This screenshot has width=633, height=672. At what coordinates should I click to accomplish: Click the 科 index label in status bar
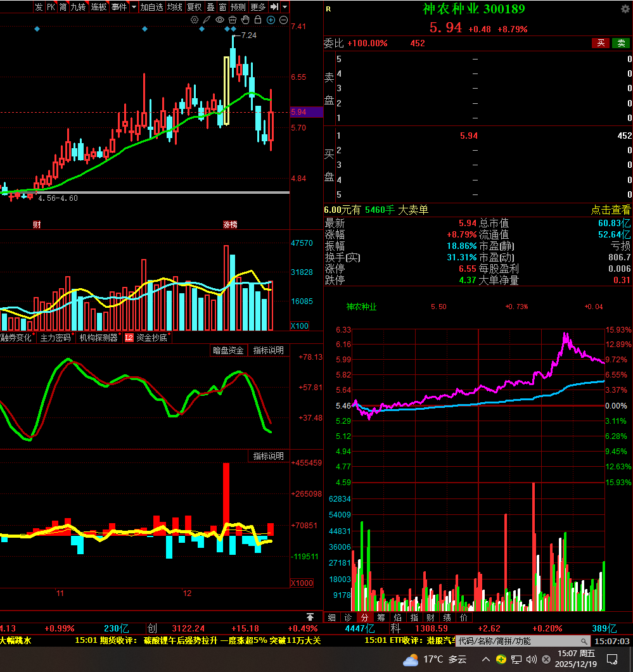click(x=395, y=628)
